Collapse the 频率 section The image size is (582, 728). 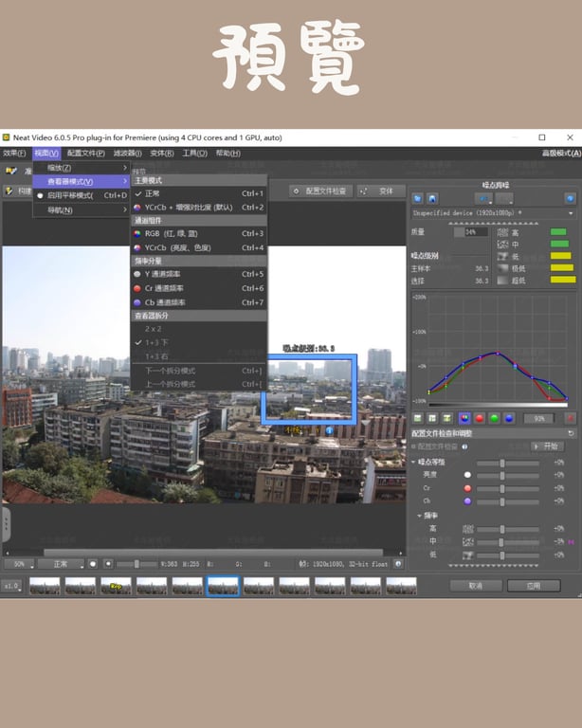(x=420, y=516)
